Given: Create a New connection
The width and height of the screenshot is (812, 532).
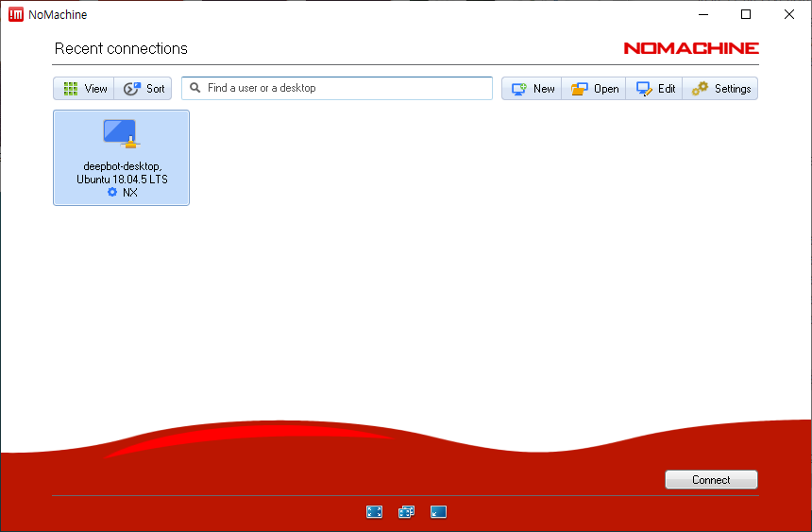Looking at the screenshot, I should (532, 89).
